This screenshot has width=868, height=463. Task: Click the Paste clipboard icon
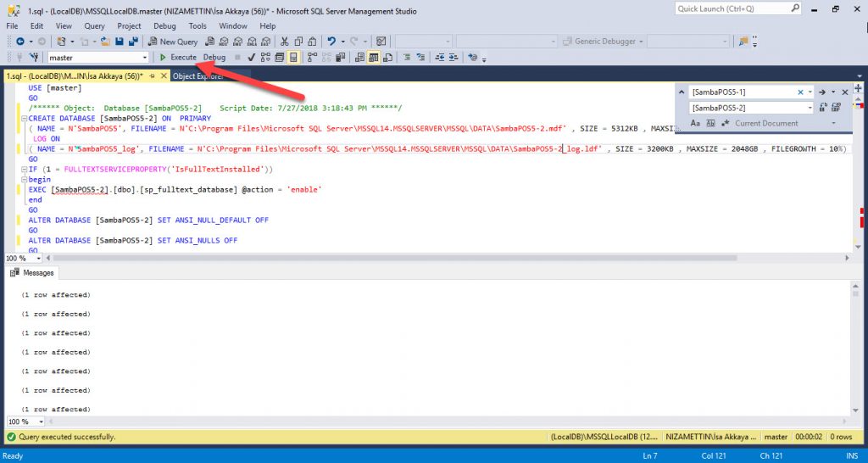tap(312, 42)
